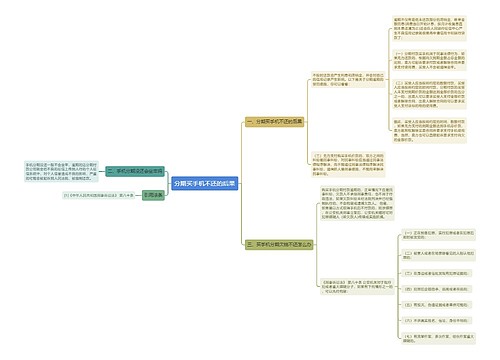Select branch 三、买手机分期欠账不还怎么办
500x360 pixels.
tap(279, 245)
